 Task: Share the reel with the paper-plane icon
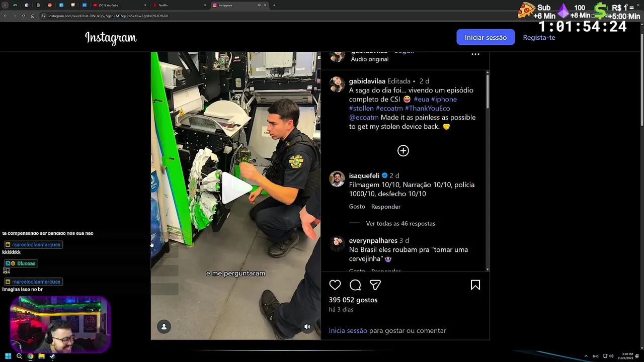tap(375, 285)
